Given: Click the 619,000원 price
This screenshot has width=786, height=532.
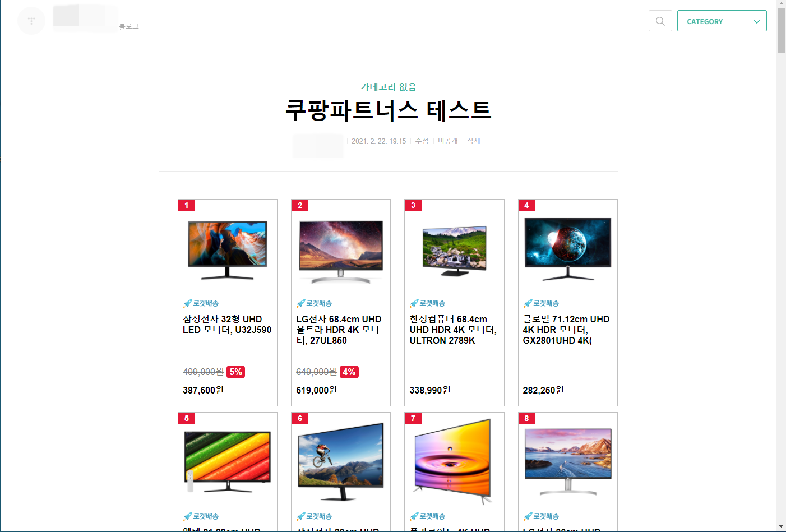Looking at the screenshot, I should [x=316, y=390].
